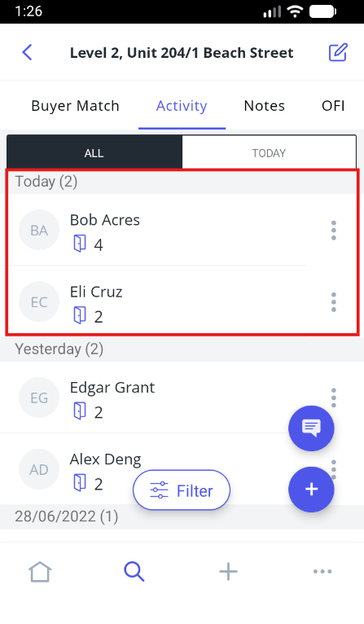Image resolution: width=364 pixels, height=624 pixels.
Task: Tap the EG avatar for Edgar Grant
Action: point(39,398)
